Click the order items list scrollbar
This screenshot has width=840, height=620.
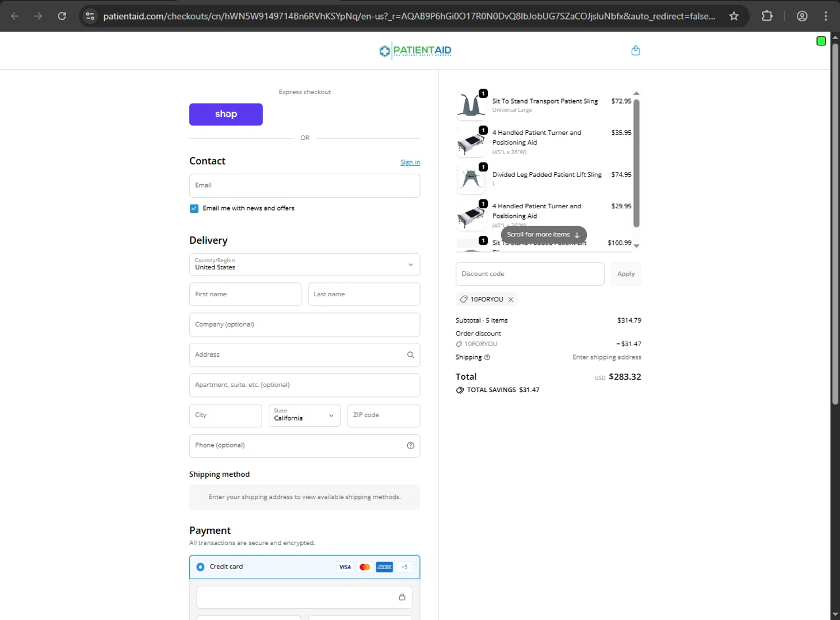pyautogui.click(x=636, y=164)
